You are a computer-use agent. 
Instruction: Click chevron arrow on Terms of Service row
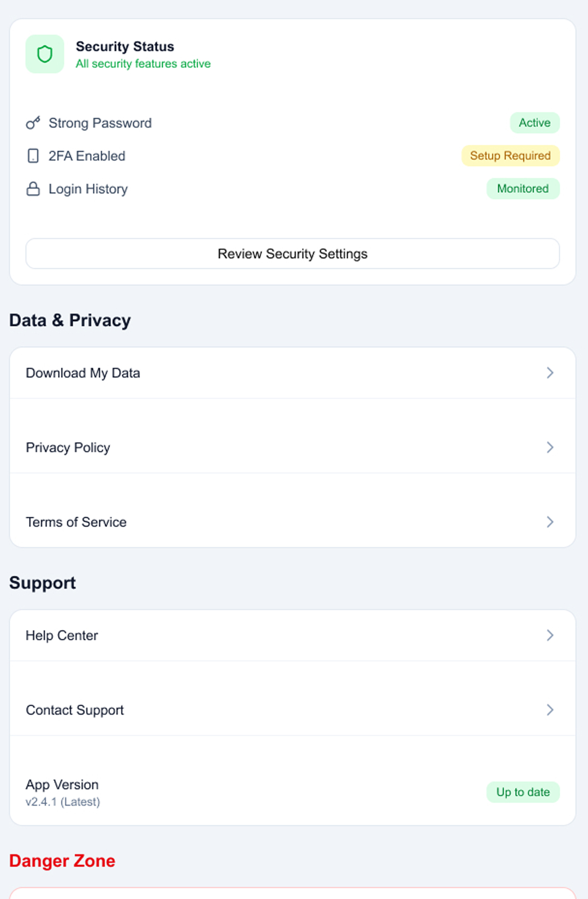[550, 522]
